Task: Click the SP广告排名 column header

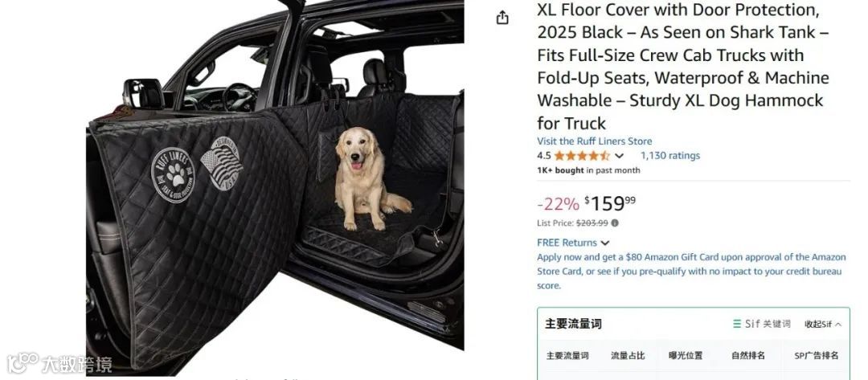Action: pyautogui.click(x=817, y=356)
